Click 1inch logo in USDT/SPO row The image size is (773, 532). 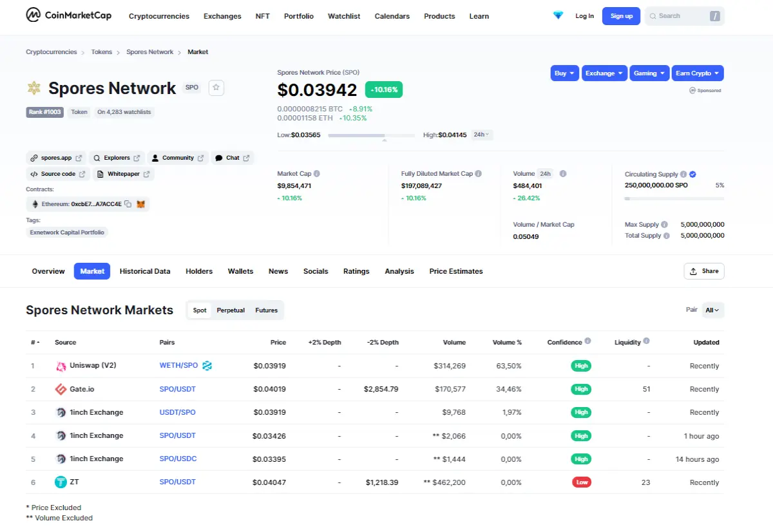click(61, 412)
